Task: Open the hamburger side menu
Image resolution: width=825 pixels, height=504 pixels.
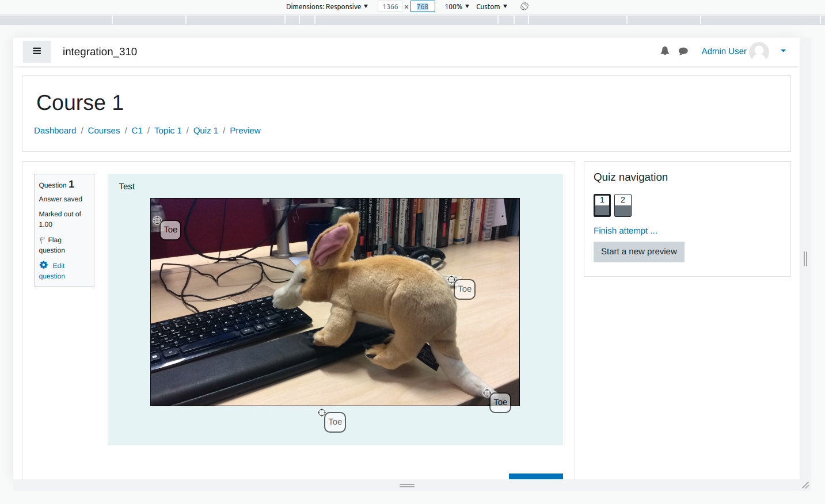Action: coord(37,51)
